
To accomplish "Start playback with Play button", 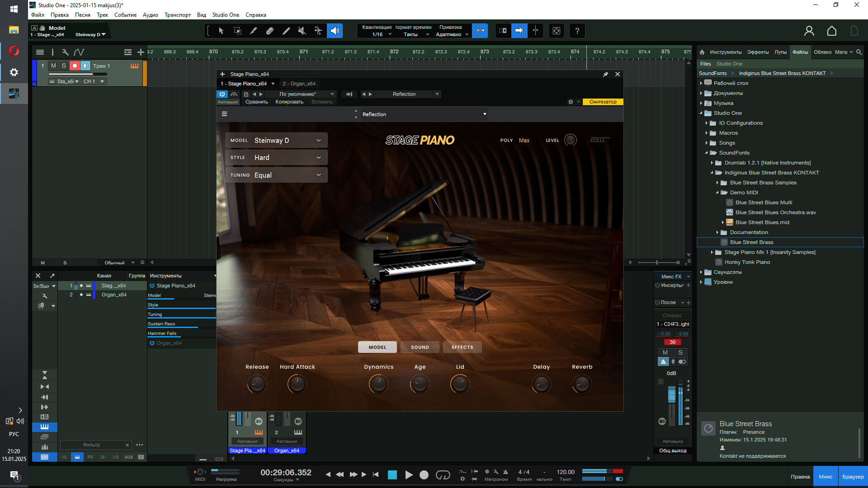I will click(x=409, y=475).
